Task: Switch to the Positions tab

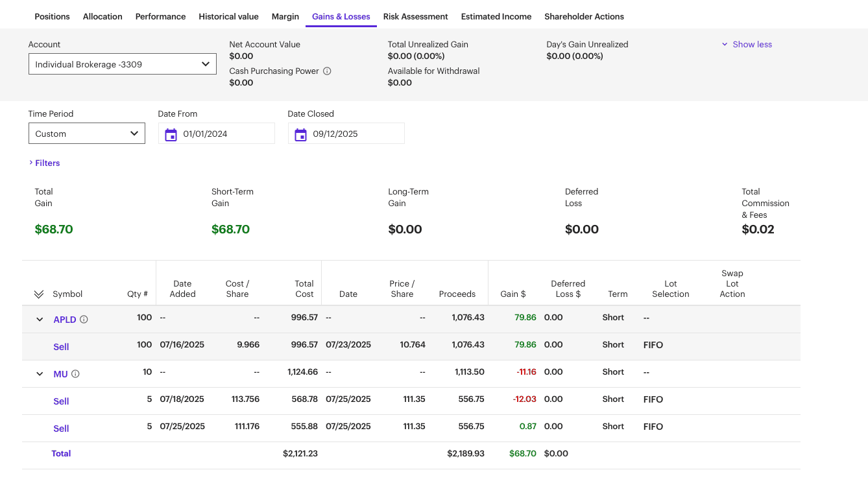Action: click(52, 17)
